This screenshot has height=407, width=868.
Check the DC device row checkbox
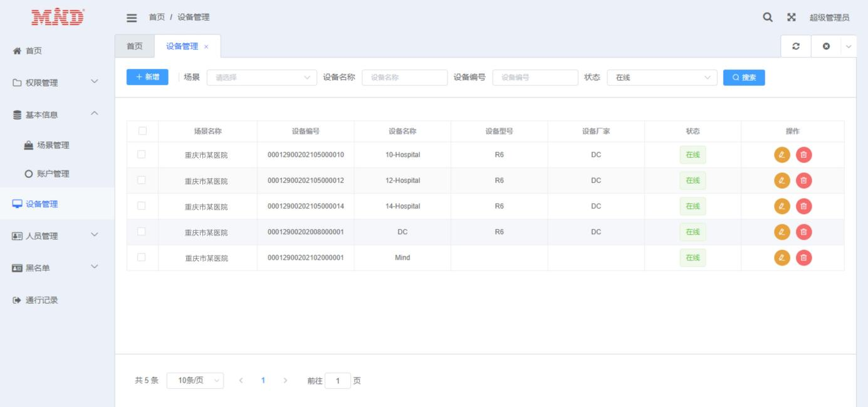coord(142,231)
